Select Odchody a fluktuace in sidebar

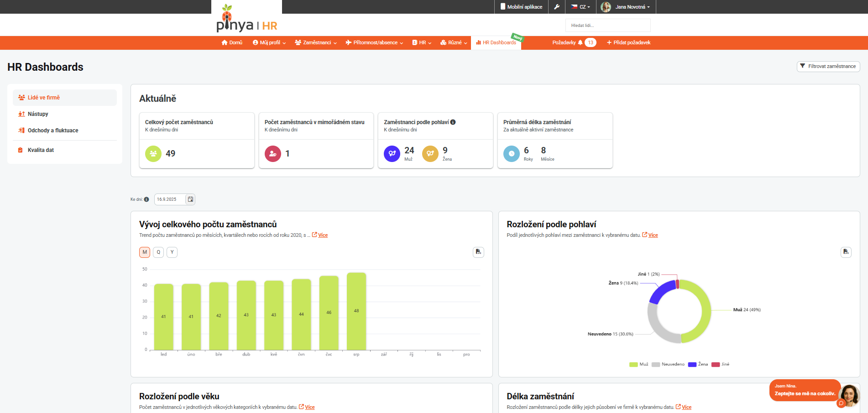pyautogui.click(x=65, y=131)
